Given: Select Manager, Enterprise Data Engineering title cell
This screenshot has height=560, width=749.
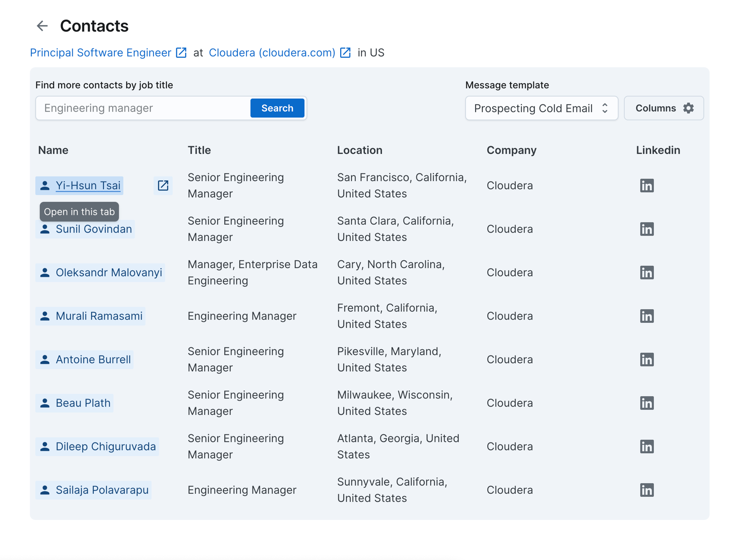Looking at the screenshot, I should coord(252,272).
